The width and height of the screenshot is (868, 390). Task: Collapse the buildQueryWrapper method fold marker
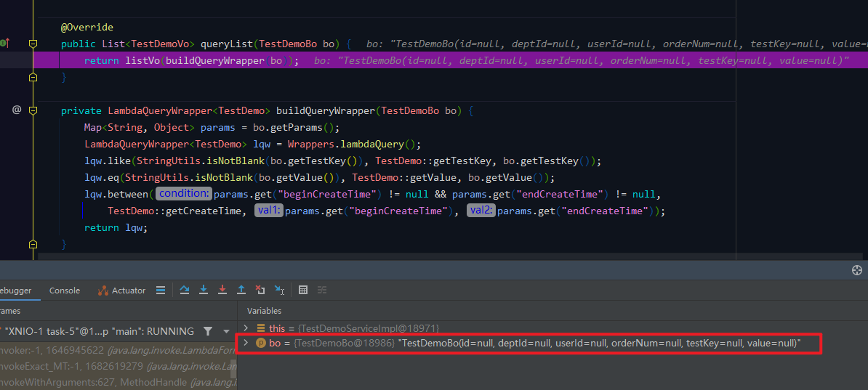(33, 110)
